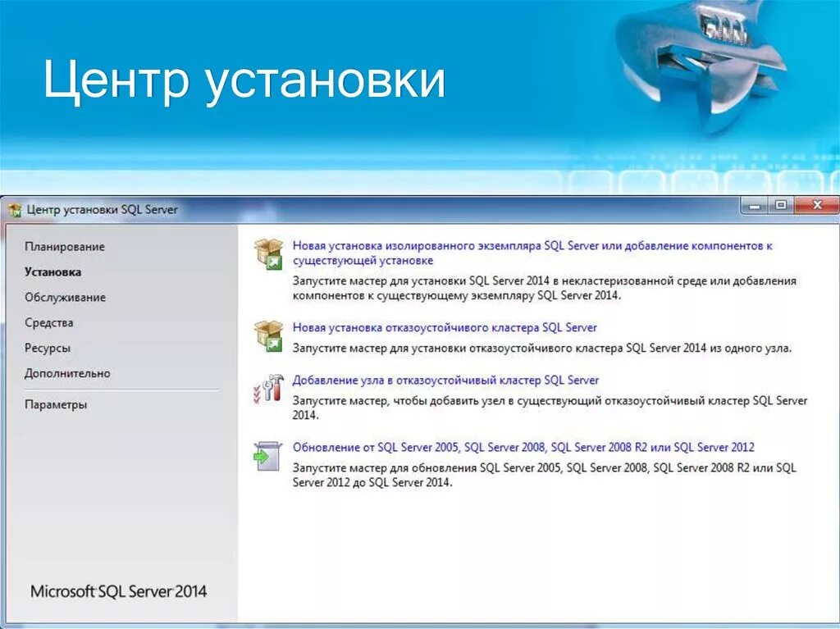This screenshot has width=840, height=629.
Task: Open the Параметры section
Action: tap(56, 404)
